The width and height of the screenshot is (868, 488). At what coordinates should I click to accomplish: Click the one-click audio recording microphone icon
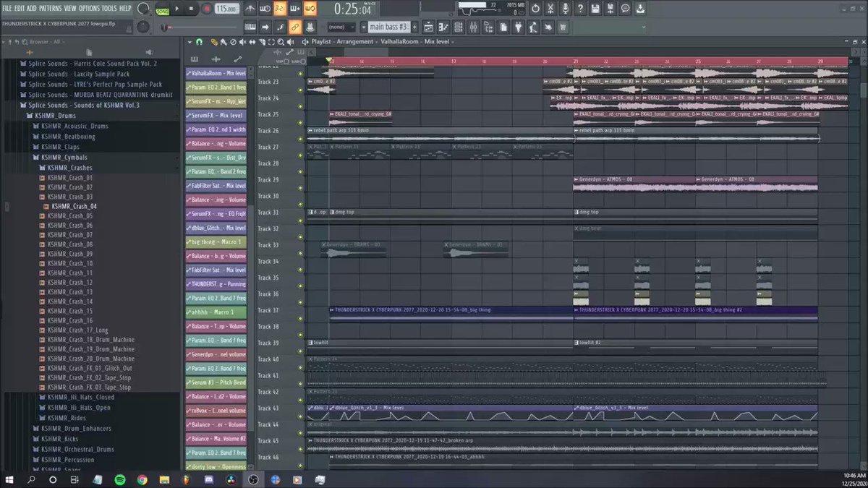pos(566,9)
